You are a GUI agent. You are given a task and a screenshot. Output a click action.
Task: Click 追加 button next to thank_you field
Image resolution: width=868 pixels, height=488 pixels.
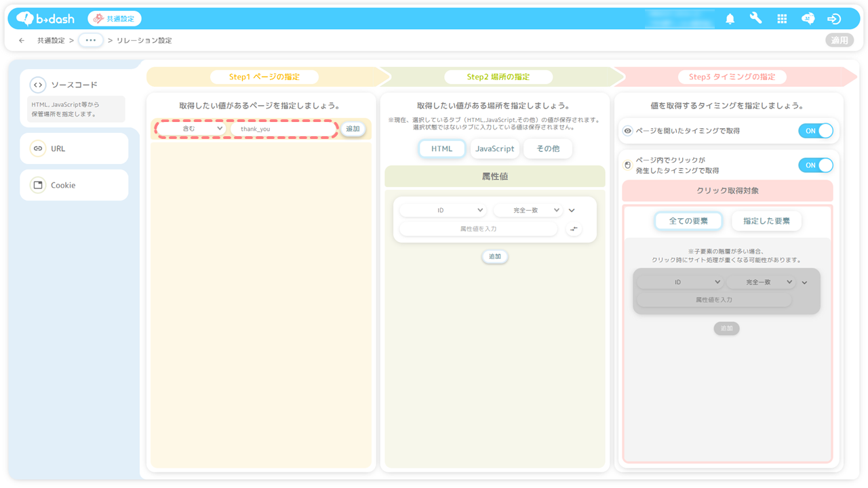353,129
